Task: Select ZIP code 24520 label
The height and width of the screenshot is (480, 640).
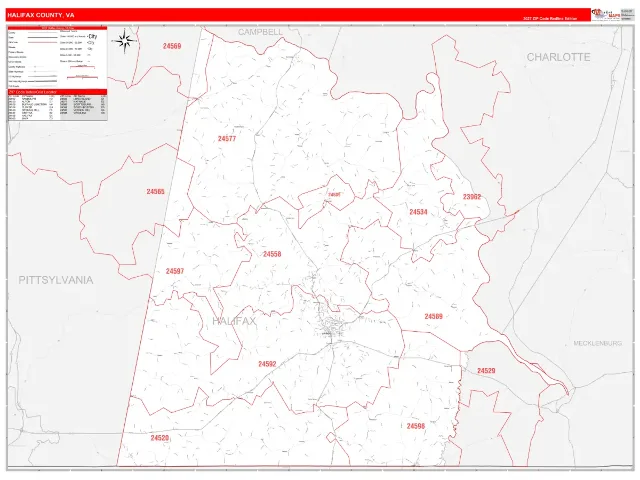Action: tap(160, 438)
